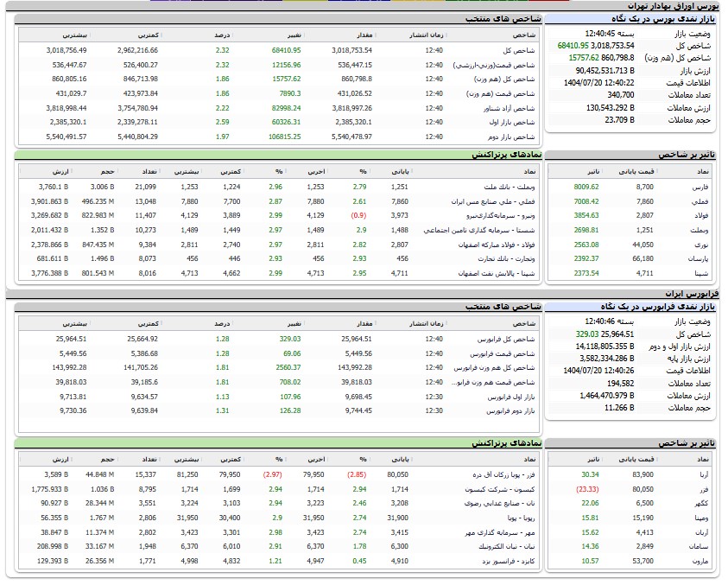Open the شاخص بازار دوم index link
Image resolution: width=728 pixels, height=585 pixels.
(514, 137)
